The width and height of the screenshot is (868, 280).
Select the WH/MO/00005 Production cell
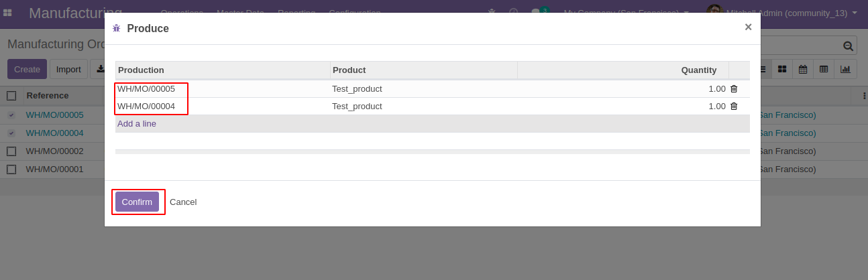(x=146, y=88)
